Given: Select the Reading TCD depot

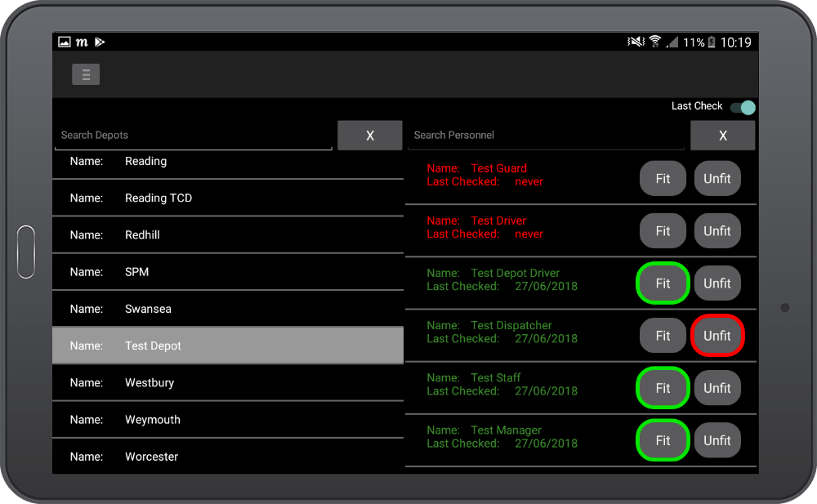Looking at the screenshot, I should point(227,198).
